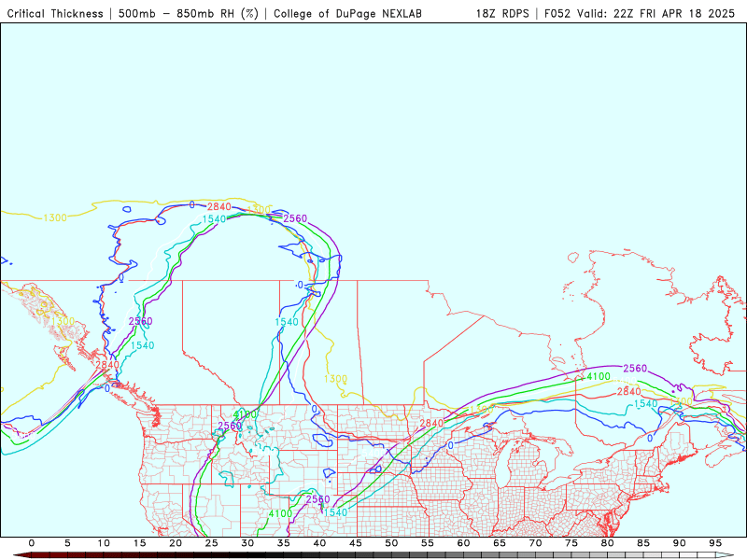Select the 75 tick label on RH scale
Screen dimensions: 747x560
571,543
